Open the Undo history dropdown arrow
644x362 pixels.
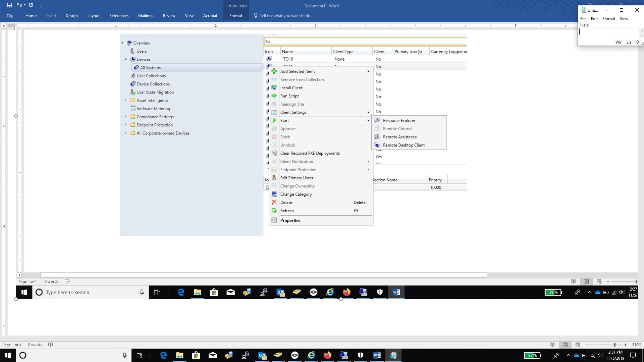tap(25, 5)
